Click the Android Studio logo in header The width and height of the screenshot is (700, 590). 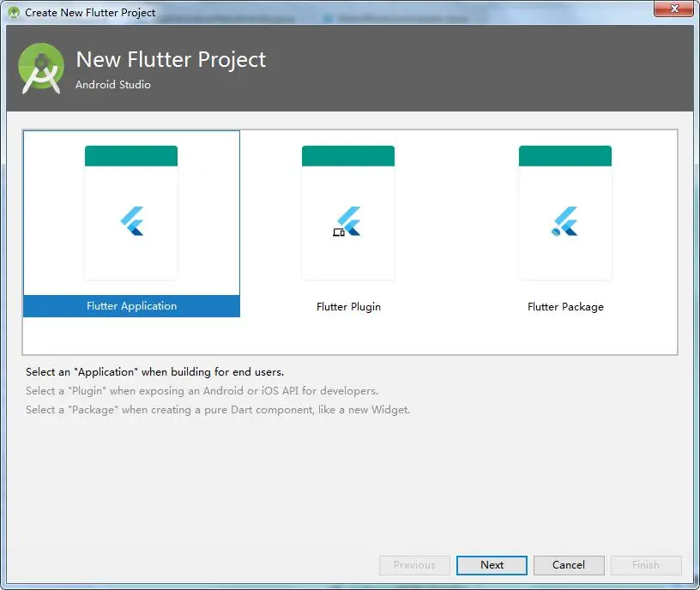click(41, 69)
